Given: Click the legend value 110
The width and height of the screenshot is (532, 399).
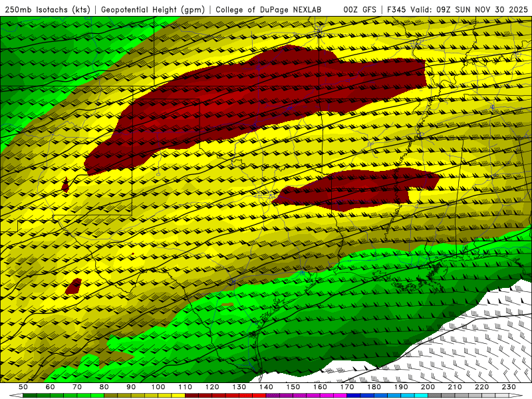Looking at the screenshot, I should point(186,387).
